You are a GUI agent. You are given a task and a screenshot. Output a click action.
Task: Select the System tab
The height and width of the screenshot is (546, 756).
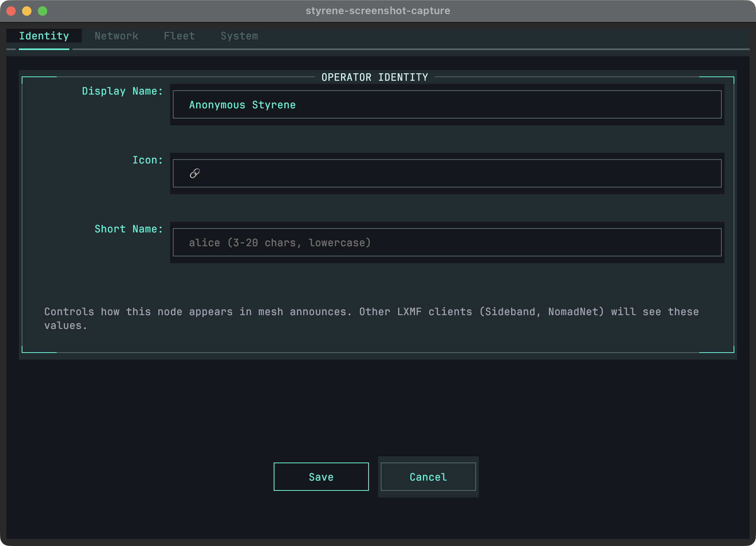click(x=239, y=36)
